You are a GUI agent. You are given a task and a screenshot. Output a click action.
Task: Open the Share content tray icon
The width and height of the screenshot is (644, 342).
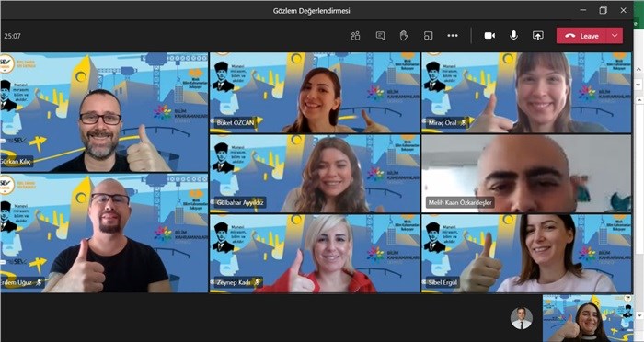pyautogui.click(x=538, y=36)
